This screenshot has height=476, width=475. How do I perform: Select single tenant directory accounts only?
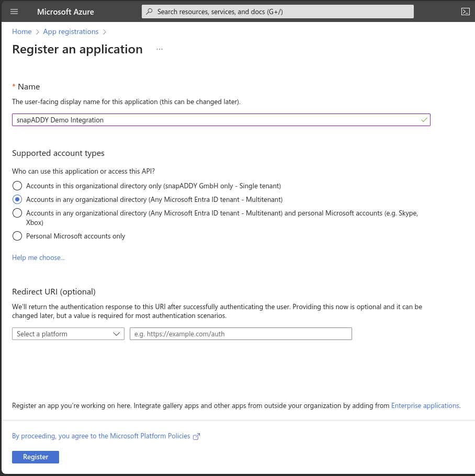[17, 186]
